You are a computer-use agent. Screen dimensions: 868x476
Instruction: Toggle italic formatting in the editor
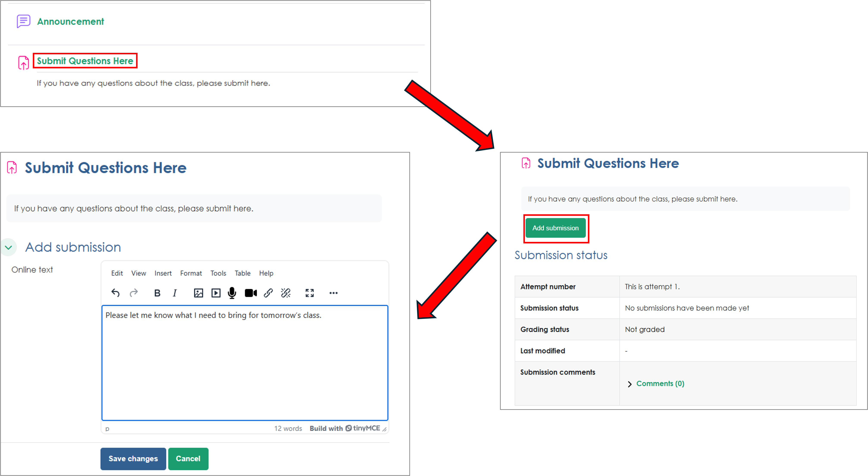174,293
